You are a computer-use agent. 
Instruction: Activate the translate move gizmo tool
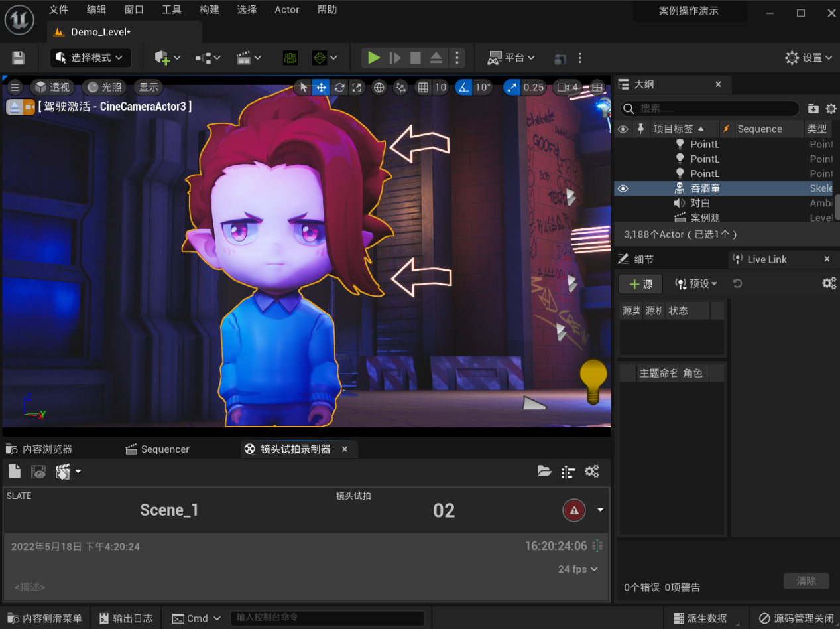click(x=321, y=87)
